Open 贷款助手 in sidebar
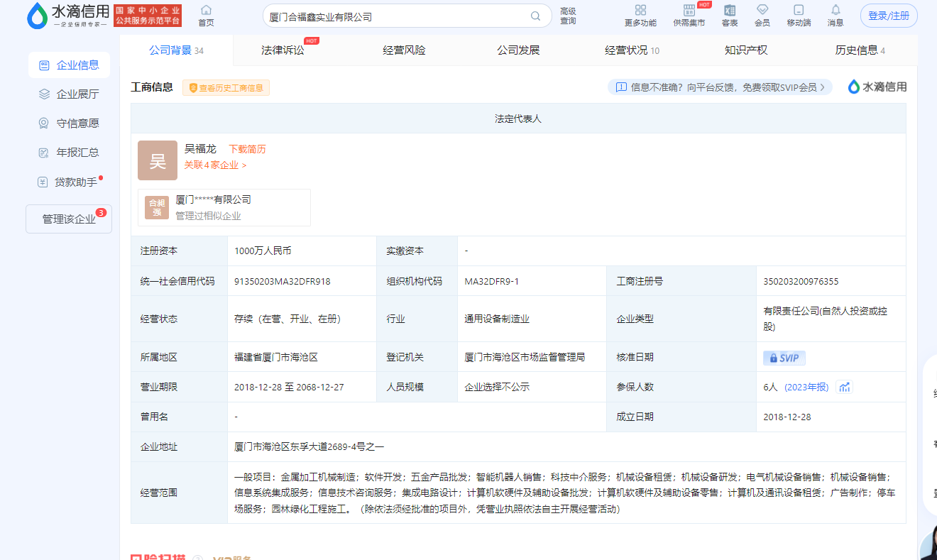Screen dimensions: 937x560 tap(69, 182)
